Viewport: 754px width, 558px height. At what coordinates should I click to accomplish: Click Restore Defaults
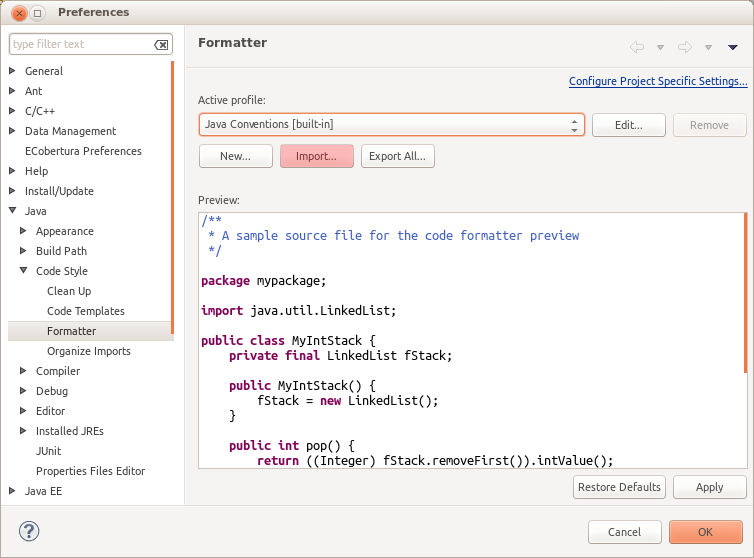point(619,487)
